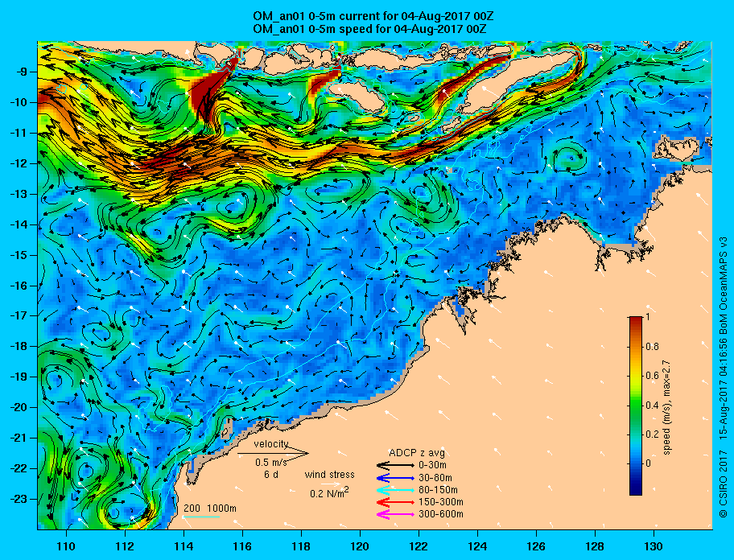This screenshot has width=734, height=560.
Task: Click the colorbar tick label '0.2'
Action: (652, 434)
